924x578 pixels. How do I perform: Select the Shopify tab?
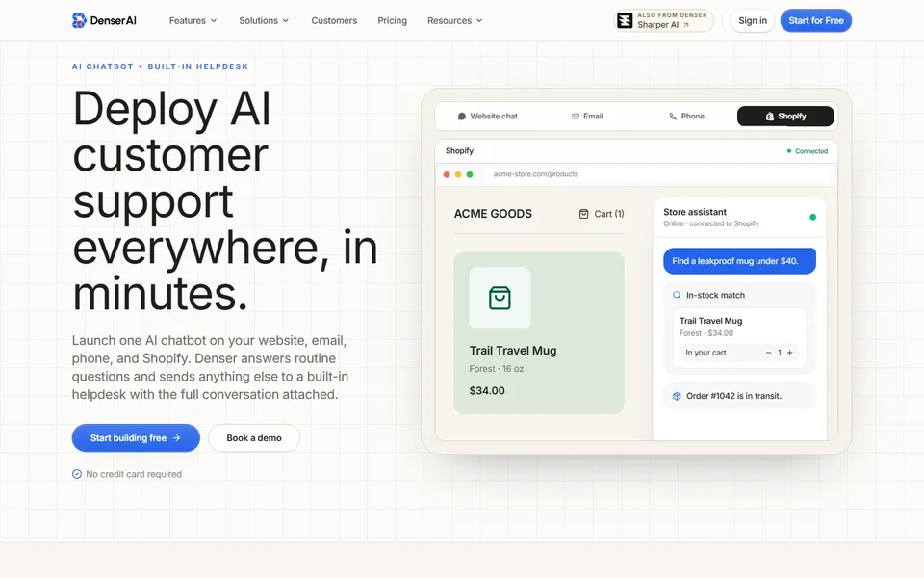click(x=785, y=117)
